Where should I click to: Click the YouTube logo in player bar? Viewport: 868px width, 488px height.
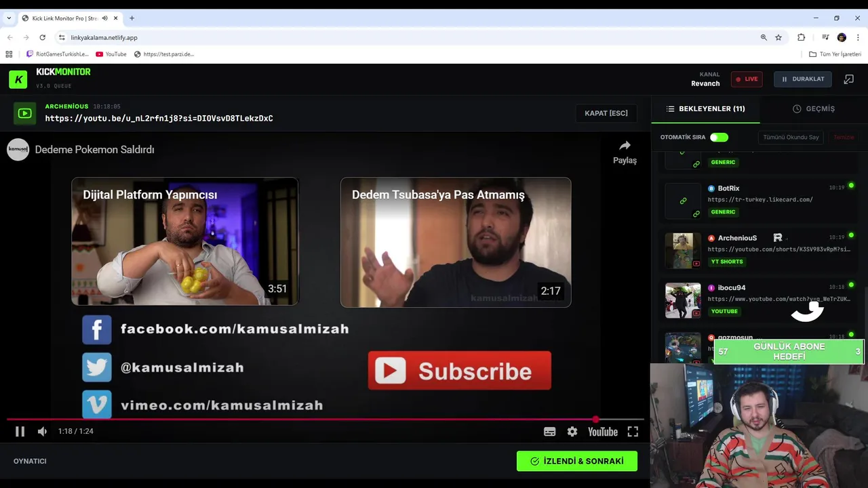tap(603, 432)
